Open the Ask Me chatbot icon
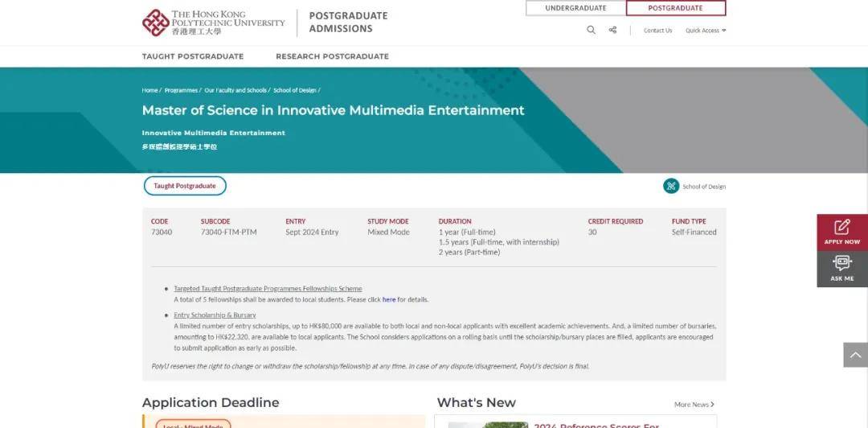Screen dimensions: 868x428 point(842,263)
